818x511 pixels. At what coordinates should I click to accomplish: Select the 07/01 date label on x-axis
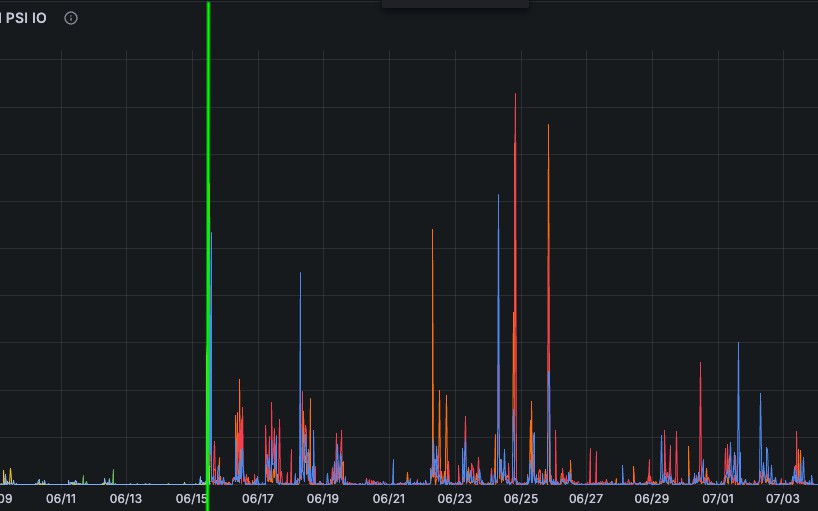point(718,498)
